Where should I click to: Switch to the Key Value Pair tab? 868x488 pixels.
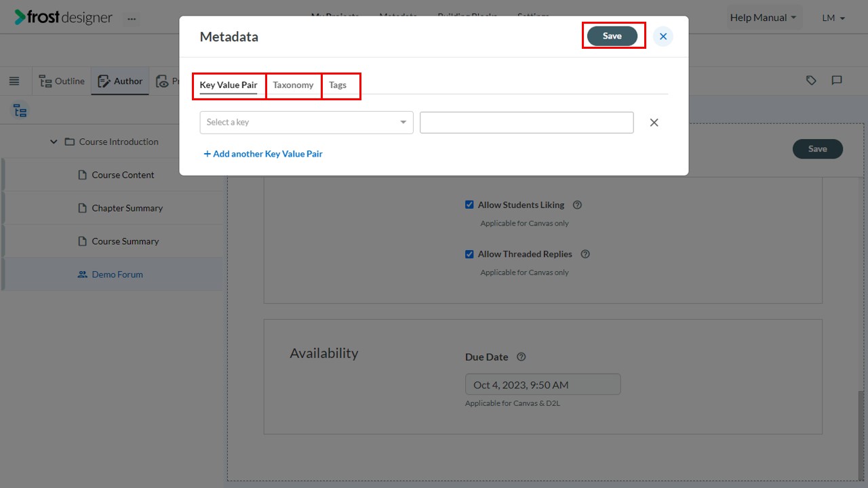(229, 85)
